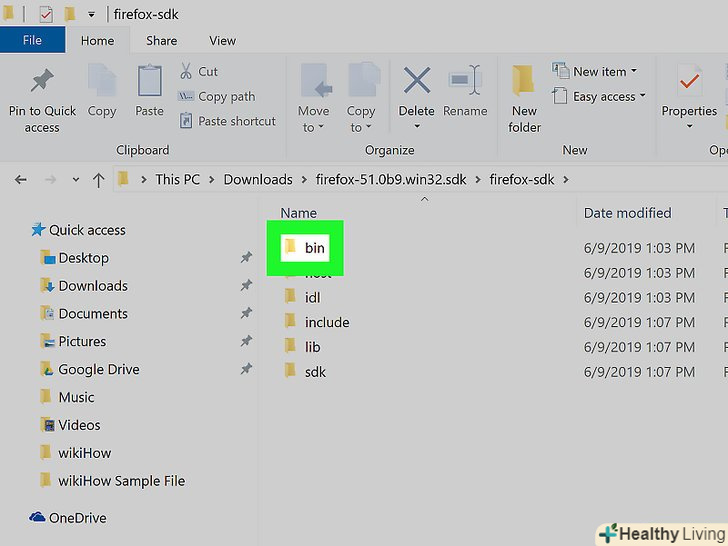Click the pin icon beside Downloads
Screen dimensions: 728x546
click(x=246, y=285)
